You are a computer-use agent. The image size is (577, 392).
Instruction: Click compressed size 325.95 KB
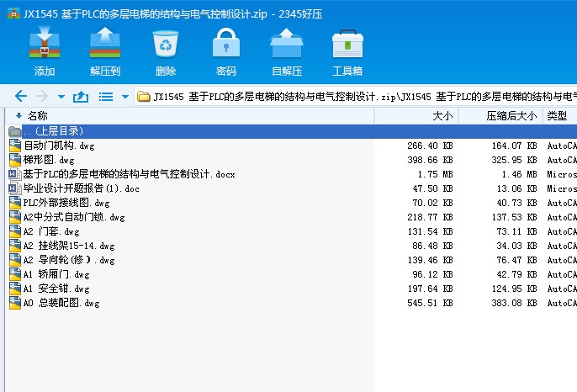point(514,160)
